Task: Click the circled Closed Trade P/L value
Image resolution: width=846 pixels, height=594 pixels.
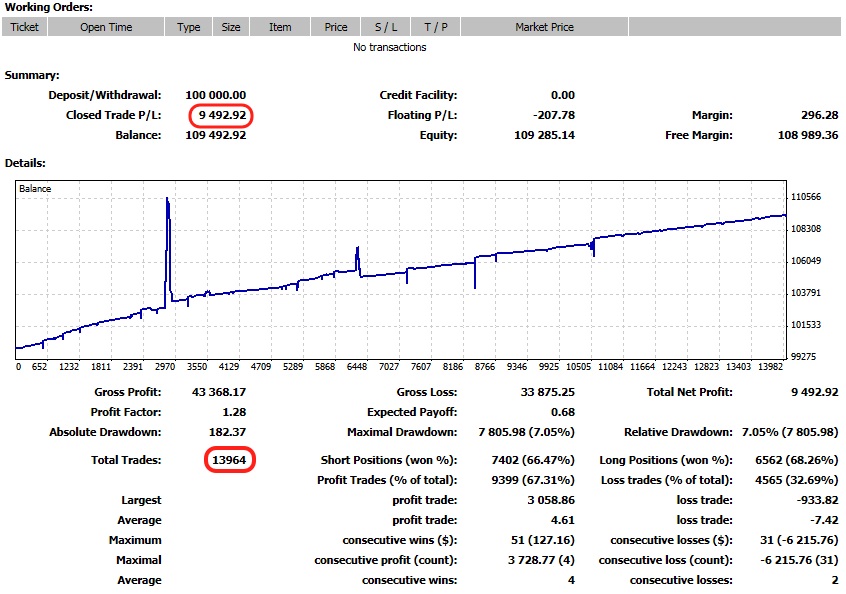Action: 222,115
